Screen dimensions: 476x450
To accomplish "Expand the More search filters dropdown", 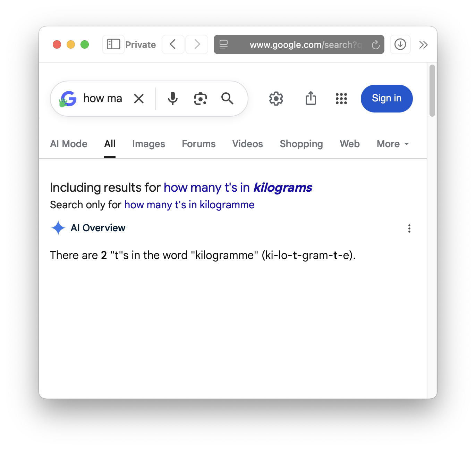I will tap(393, 144).
